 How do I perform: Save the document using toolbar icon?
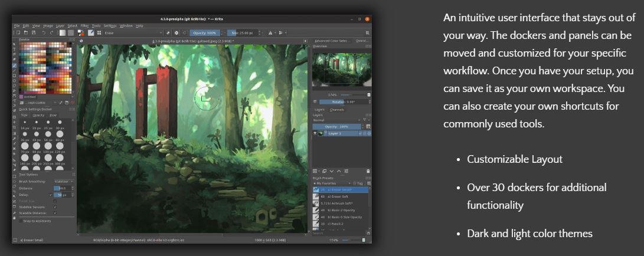pos(34,32)
